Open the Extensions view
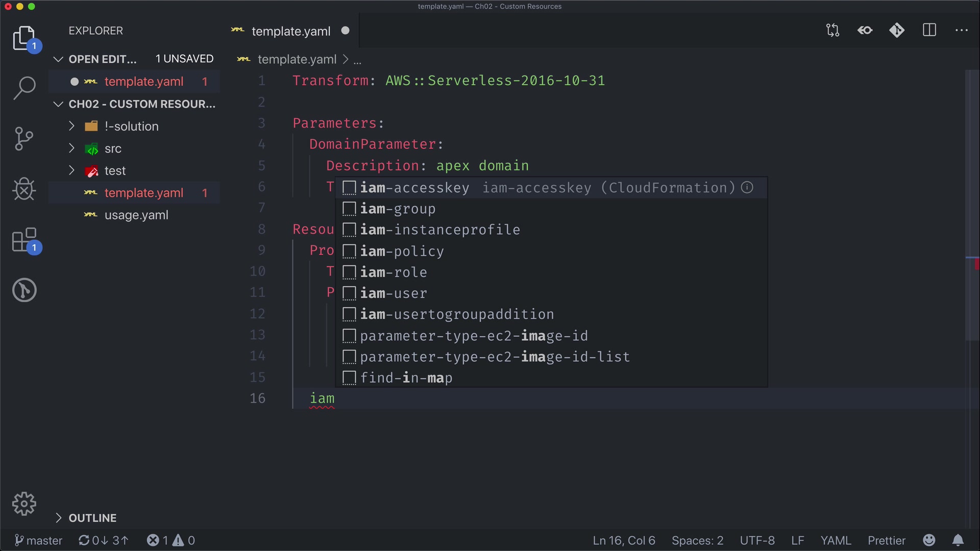Viewport: 980px width, 551px height. point(24,240)
